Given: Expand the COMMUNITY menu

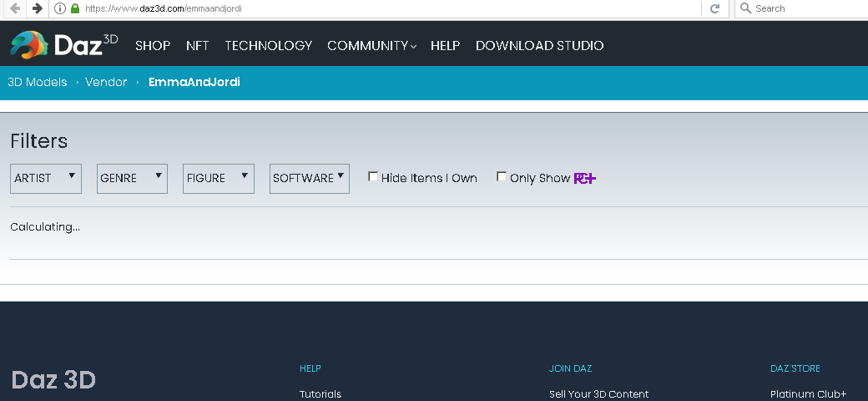Looking at the screenshot, I should (371, 45).
